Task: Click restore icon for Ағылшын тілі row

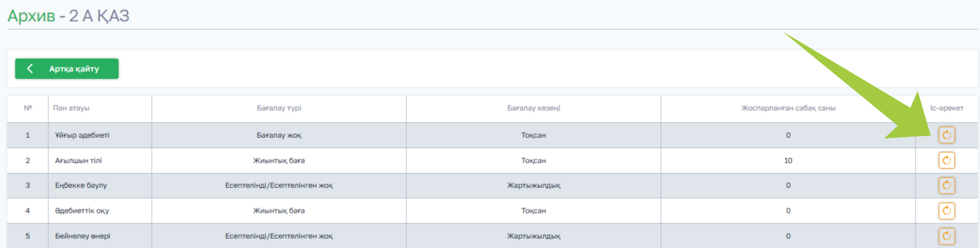Action: [946, 160]
